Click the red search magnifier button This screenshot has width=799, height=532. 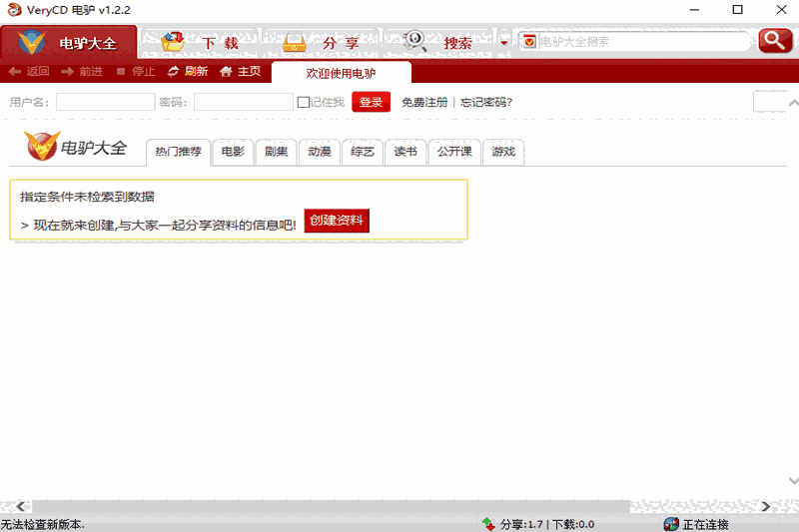(x=775, y=41)
